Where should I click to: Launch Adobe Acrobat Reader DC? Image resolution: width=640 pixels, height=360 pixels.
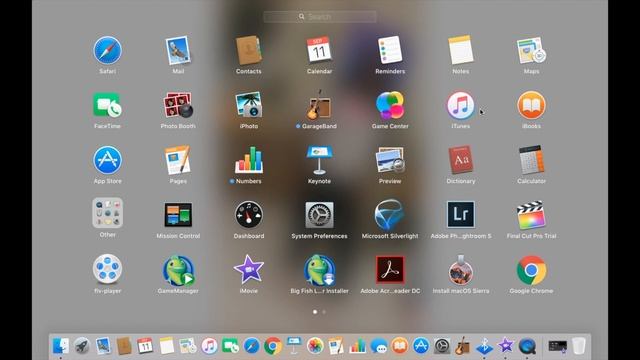click(x=390, y=269)
